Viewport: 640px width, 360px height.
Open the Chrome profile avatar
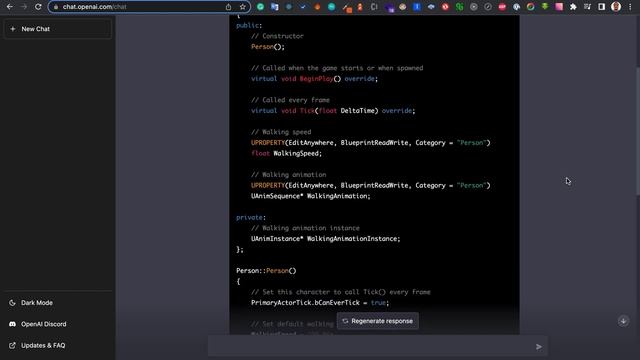(x=616, y=7)
